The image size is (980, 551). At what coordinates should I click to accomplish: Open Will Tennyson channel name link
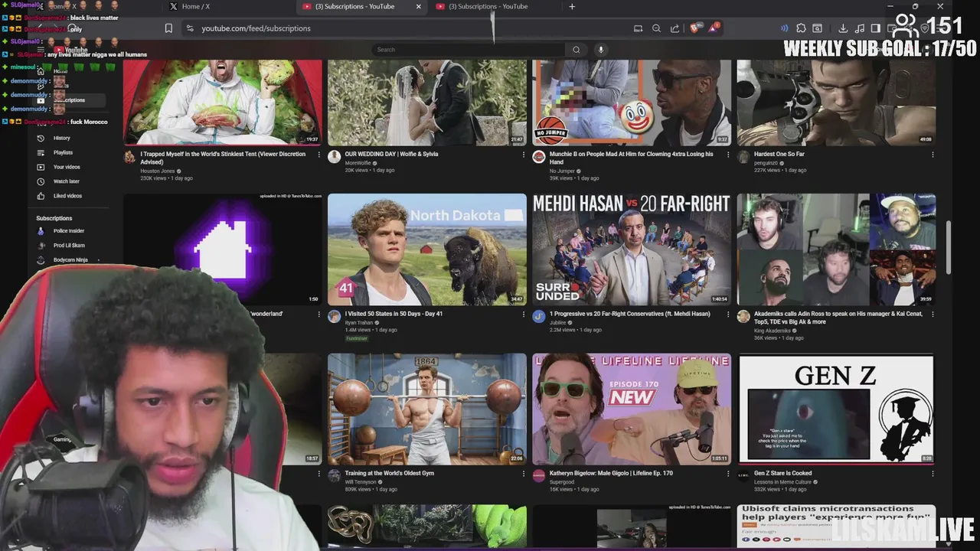pyautogui.click(x=361, y=482)
